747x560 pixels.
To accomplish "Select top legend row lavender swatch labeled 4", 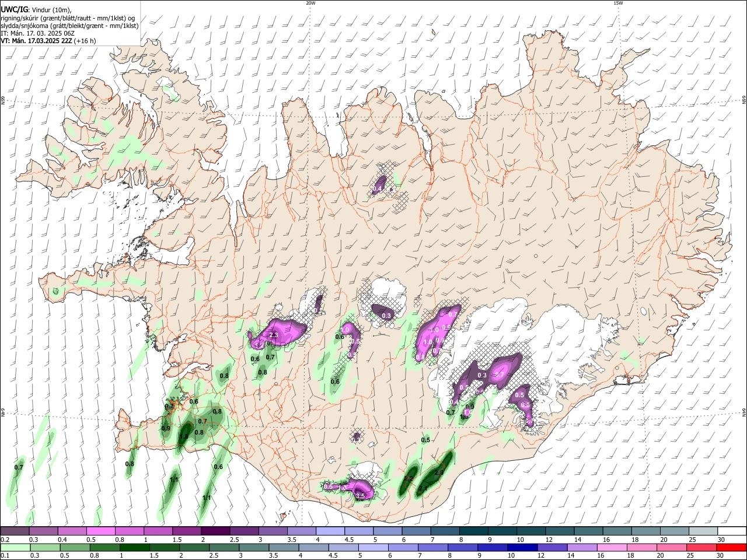I will pyautogui.click(x=330, y=531).
